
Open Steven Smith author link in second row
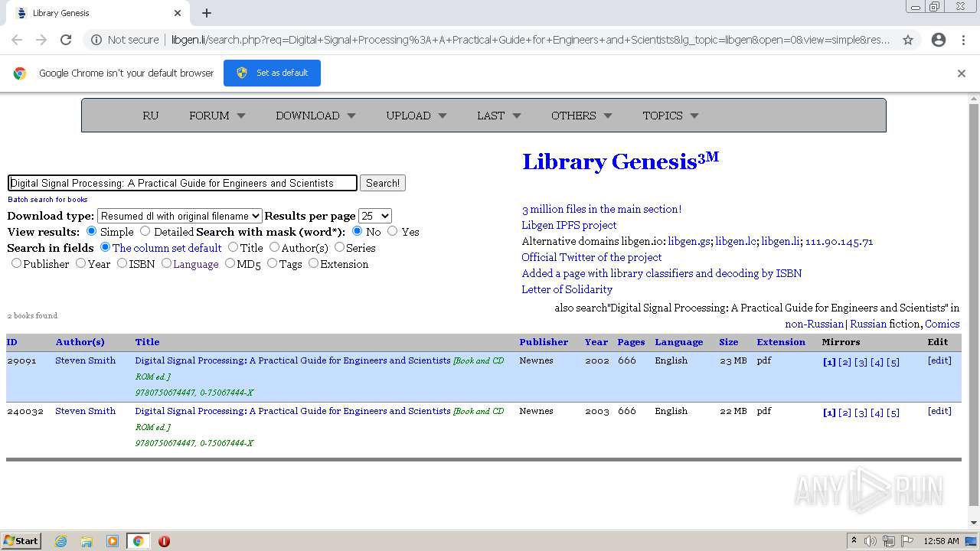(x=86, y=411)
